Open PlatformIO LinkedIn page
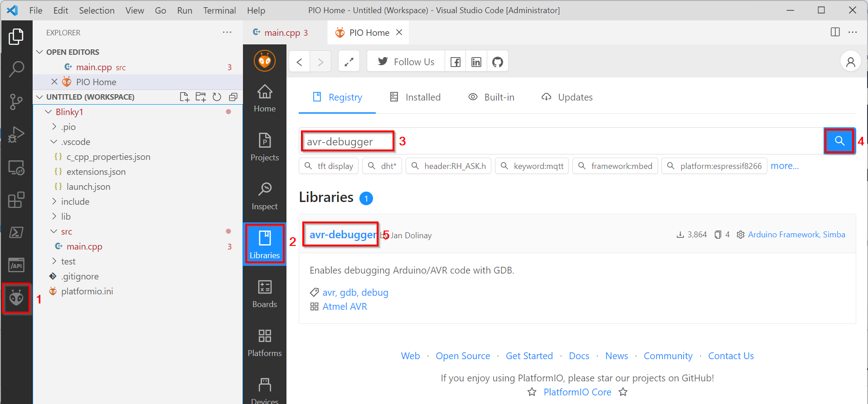This screenshot has height=404, width=868. [x=476, y=62]
